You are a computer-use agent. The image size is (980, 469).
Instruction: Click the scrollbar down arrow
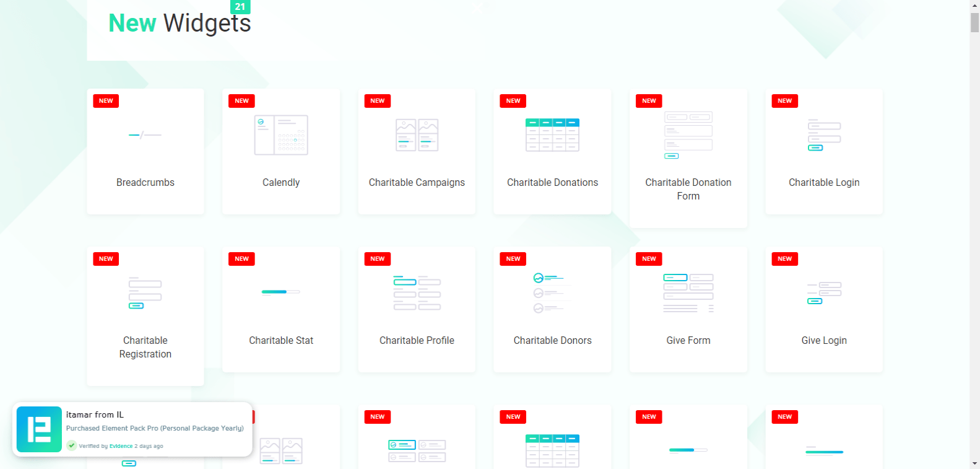tap(974, 463)
